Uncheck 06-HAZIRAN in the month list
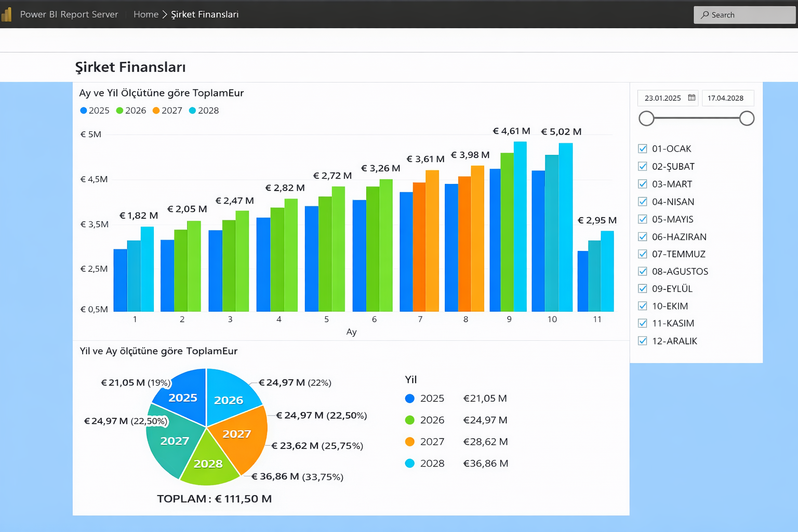This screenshot has width=798, height=532. tap(643, 236)
